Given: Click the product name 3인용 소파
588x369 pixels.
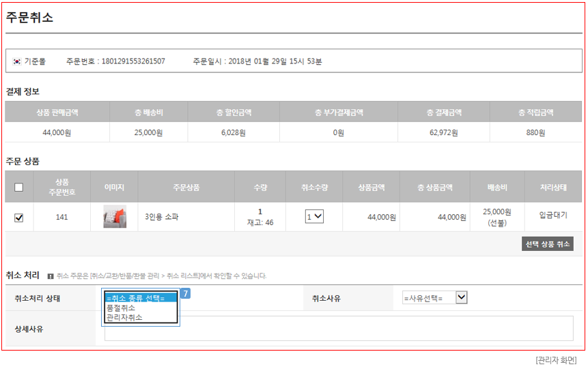Looking at the screenshot, I should tap(162, 217).
